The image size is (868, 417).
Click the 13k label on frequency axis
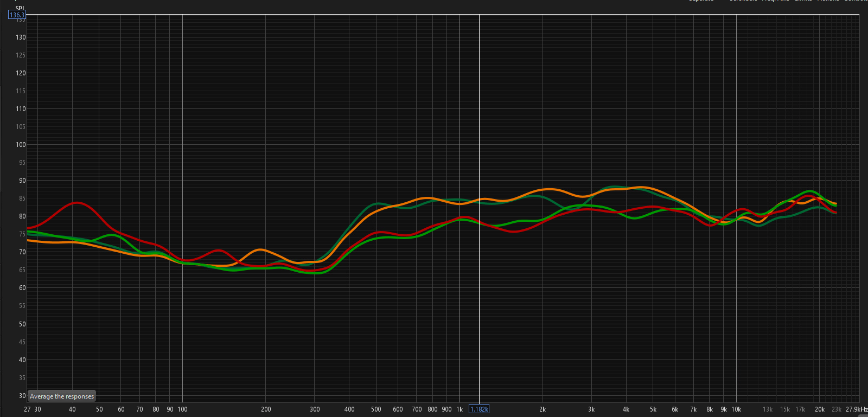[x=768, y=409]
